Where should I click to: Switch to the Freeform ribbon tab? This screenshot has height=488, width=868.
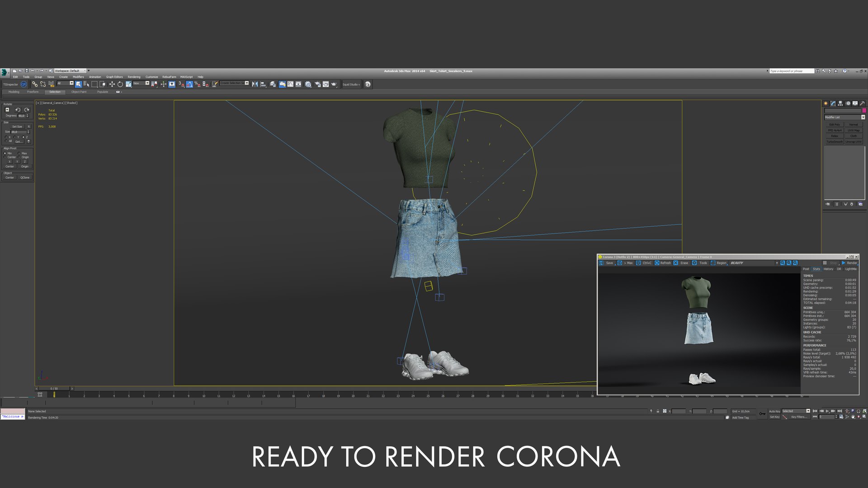point(33,92)
